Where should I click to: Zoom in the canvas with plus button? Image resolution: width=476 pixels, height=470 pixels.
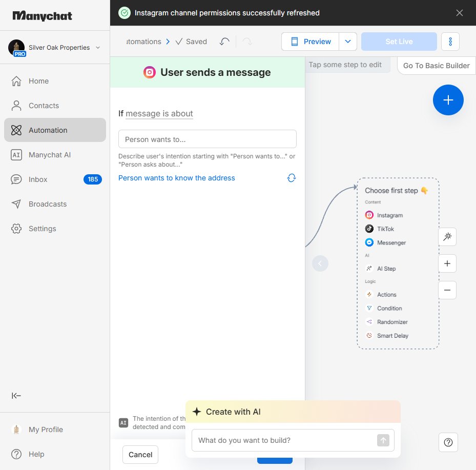pos(447,263)
